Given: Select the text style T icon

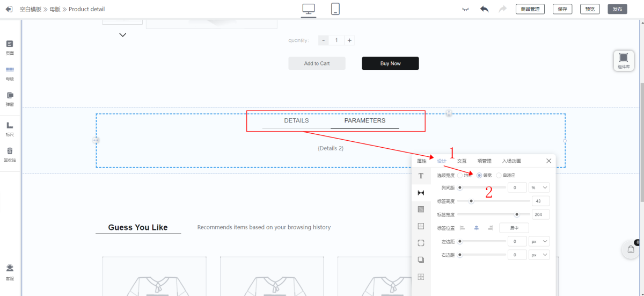Looking at the screenshot, I should (421, 176).
